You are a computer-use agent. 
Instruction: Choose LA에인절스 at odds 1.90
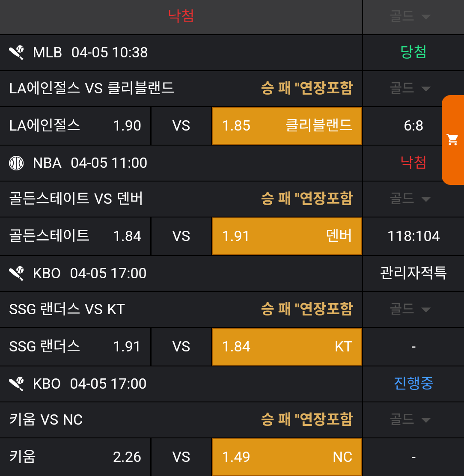pos(75,126)
